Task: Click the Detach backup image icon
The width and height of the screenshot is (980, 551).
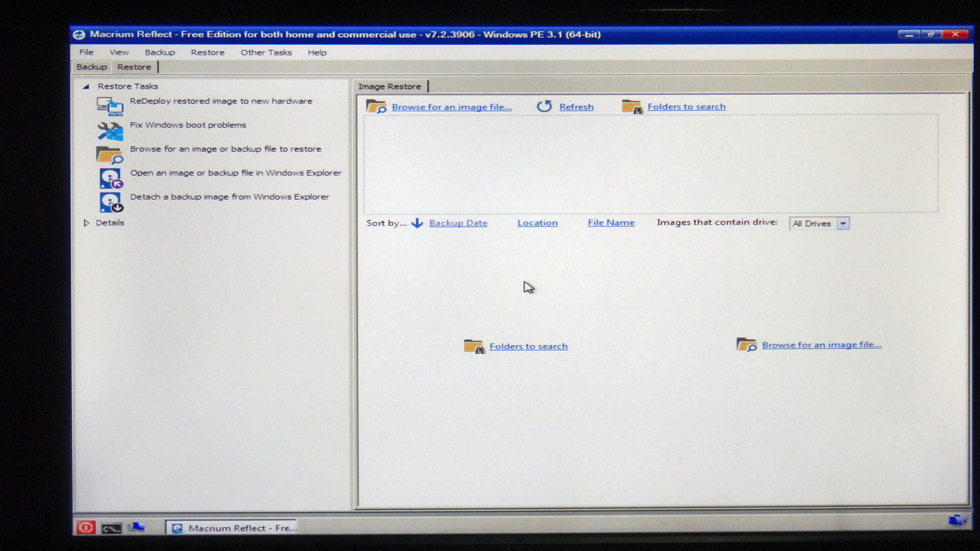Action: click(x=111, y=202)
